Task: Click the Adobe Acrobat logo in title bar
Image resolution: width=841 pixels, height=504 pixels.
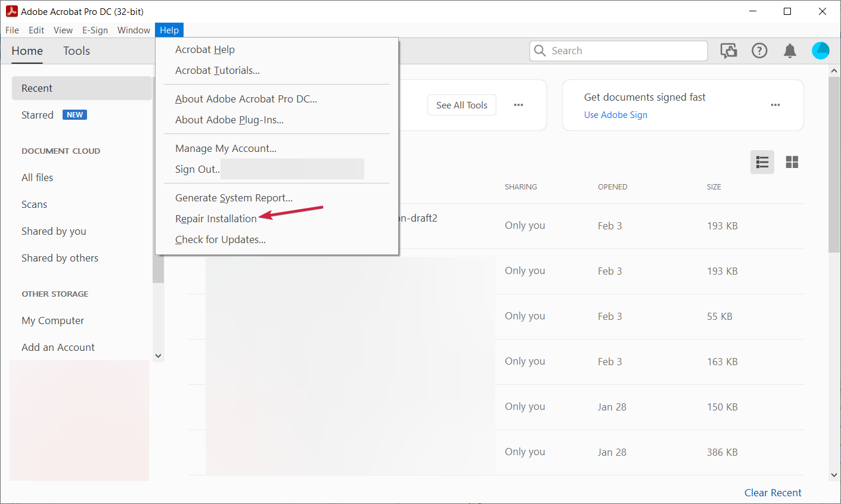Action: [x=11, y=11]
